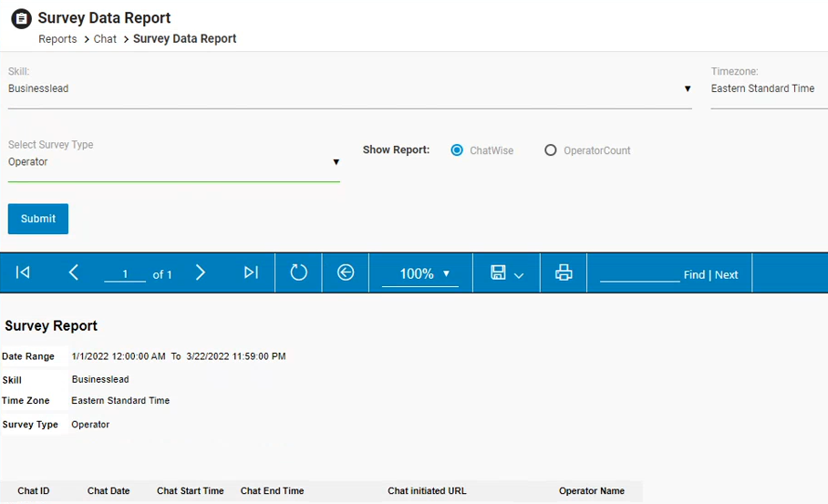Go to first page of report
The height and width of the screenshot is (504, 828).
pos(24,273)
